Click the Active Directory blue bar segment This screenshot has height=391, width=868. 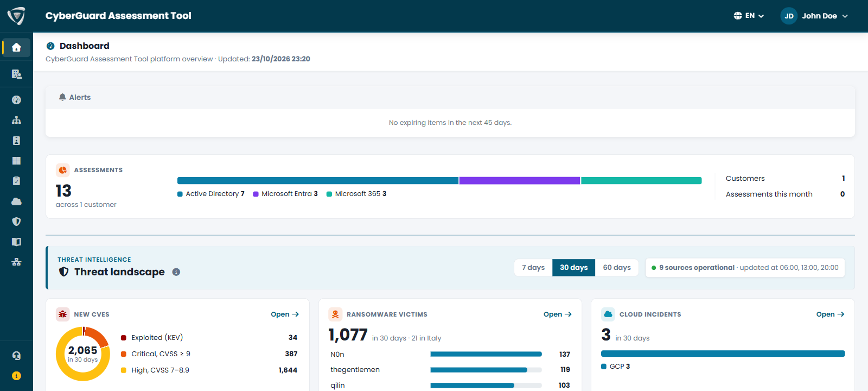pos(318,181)
